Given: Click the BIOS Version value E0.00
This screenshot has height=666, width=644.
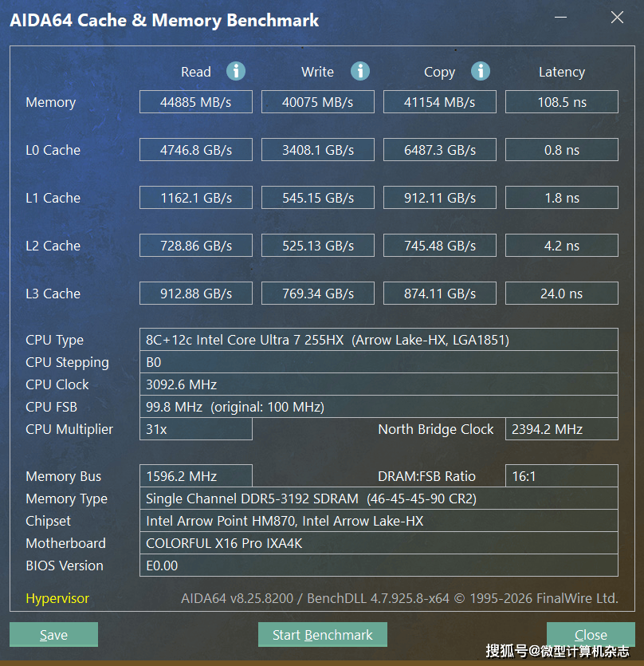Looking at the screenshot, I should [x=379, y=566].
